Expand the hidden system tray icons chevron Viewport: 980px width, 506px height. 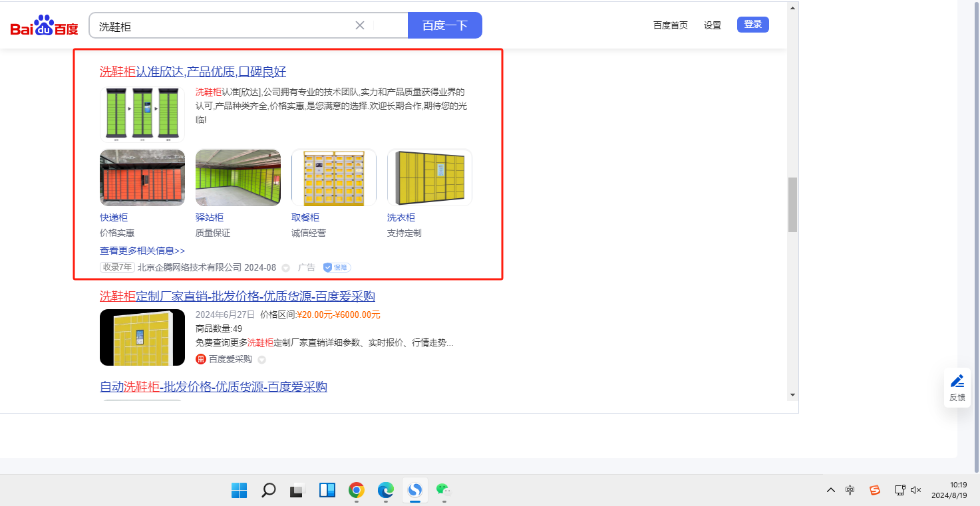pyautogui.click(x=830, y=490)
